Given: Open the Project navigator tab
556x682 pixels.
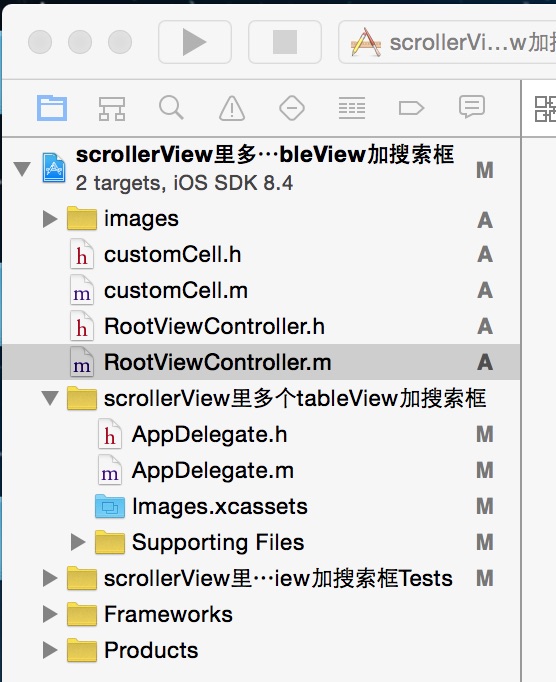Looking at the screenshot, I should pos(52,108).
